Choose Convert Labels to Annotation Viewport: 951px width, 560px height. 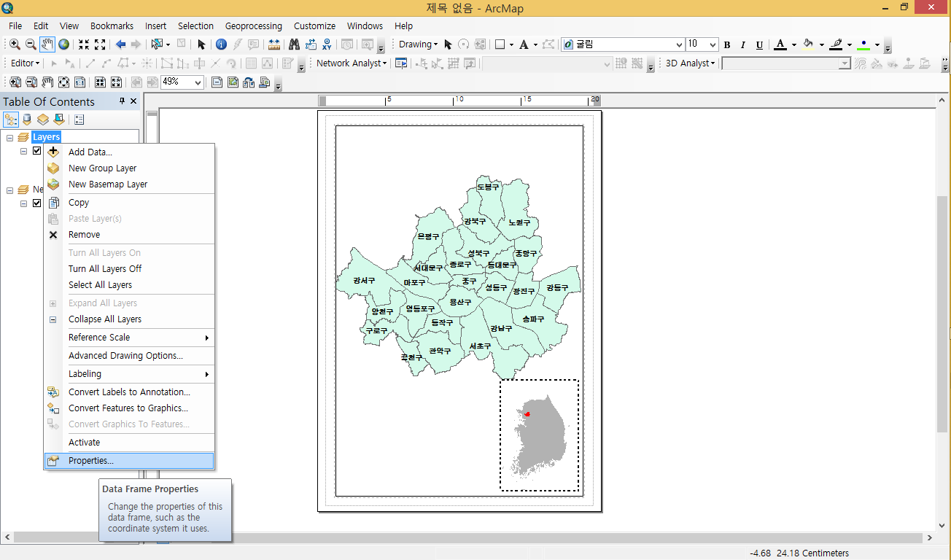point(130,392)
